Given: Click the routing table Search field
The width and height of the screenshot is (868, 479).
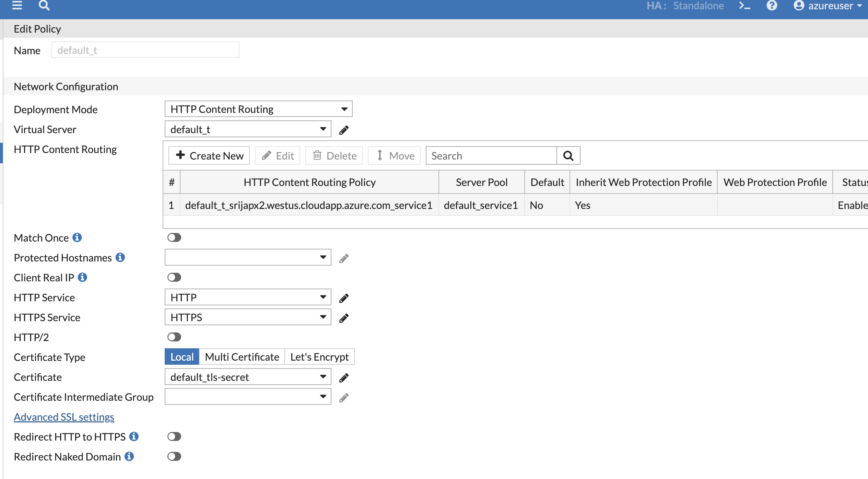Looking at the screenshot, I should 491,156.
